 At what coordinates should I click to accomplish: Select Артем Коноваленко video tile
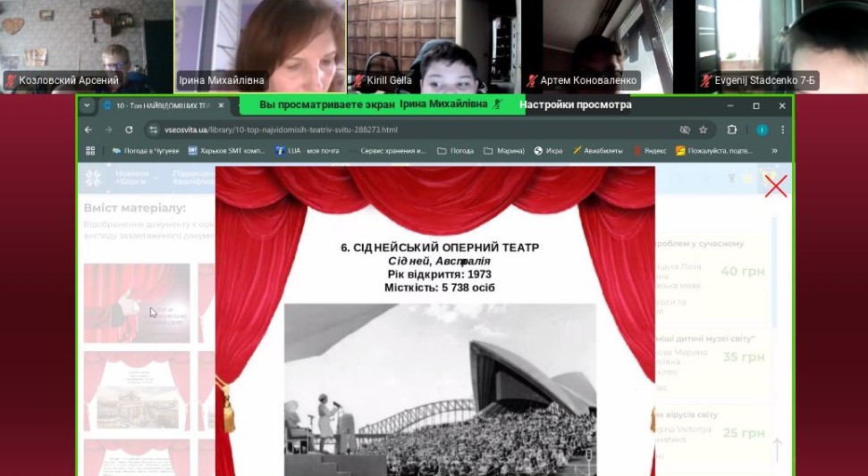[607, 46]
